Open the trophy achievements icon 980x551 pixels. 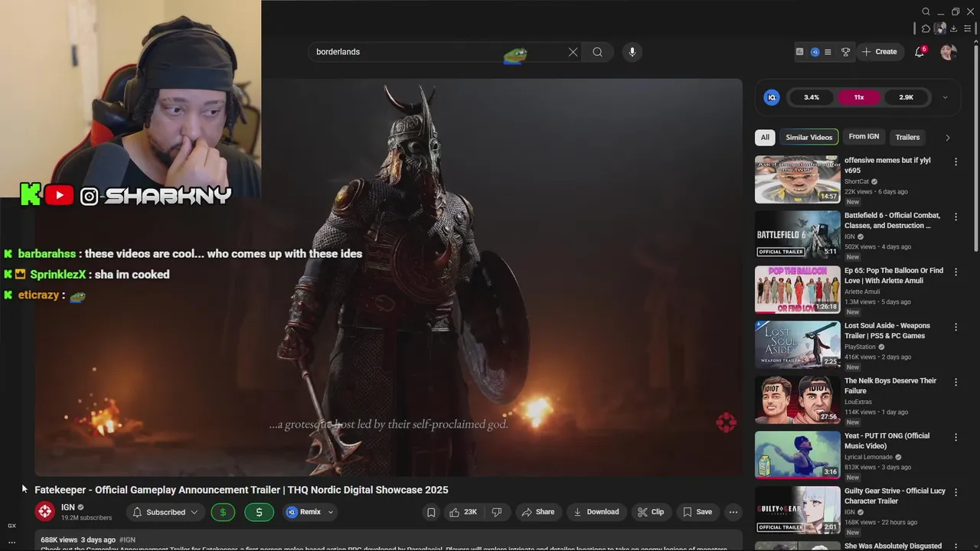[845, 52]
